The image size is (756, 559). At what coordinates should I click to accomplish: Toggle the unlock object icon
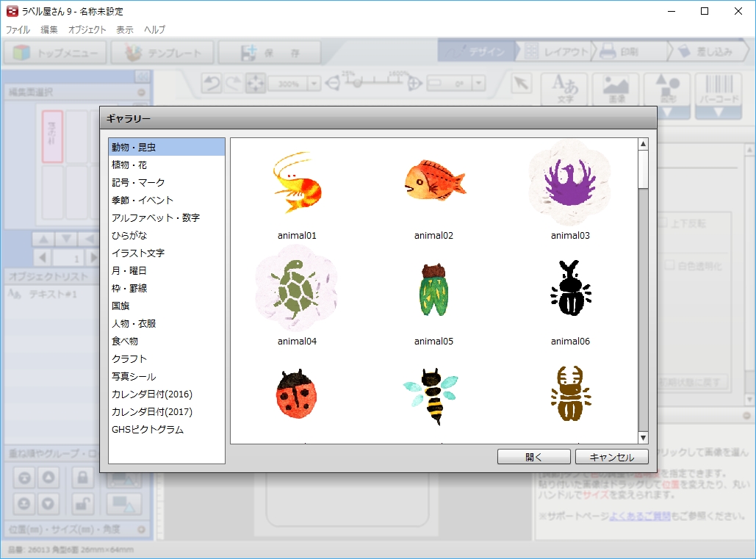click(83, 504)
